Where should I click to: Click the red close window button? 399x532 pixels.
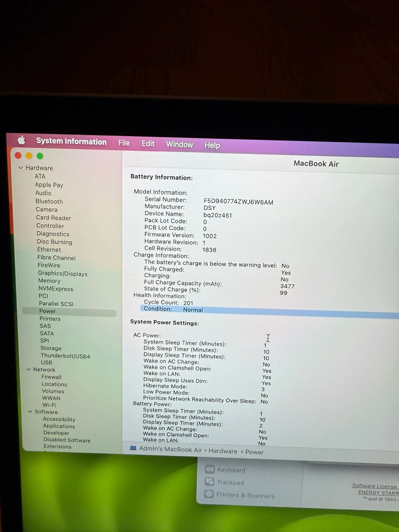click(18, 155)
